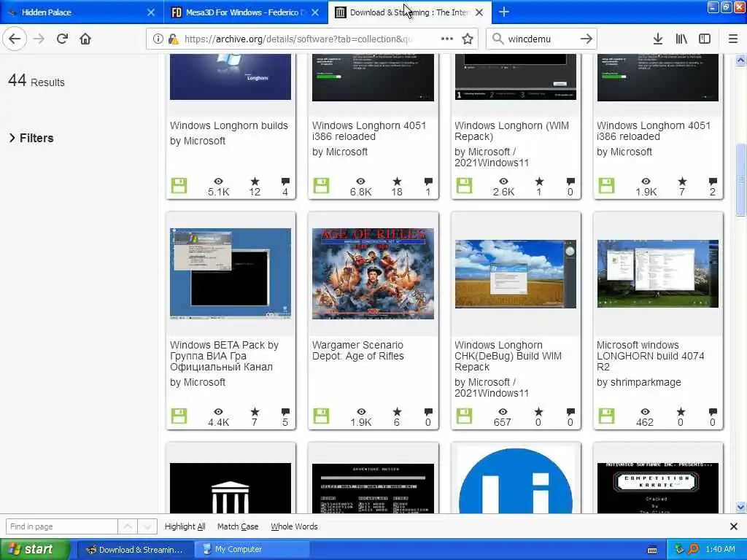This screenshot has width=747, height=560.
Task: Click comments icon on Windows Longhorn builds card
Action: (285, 181)
